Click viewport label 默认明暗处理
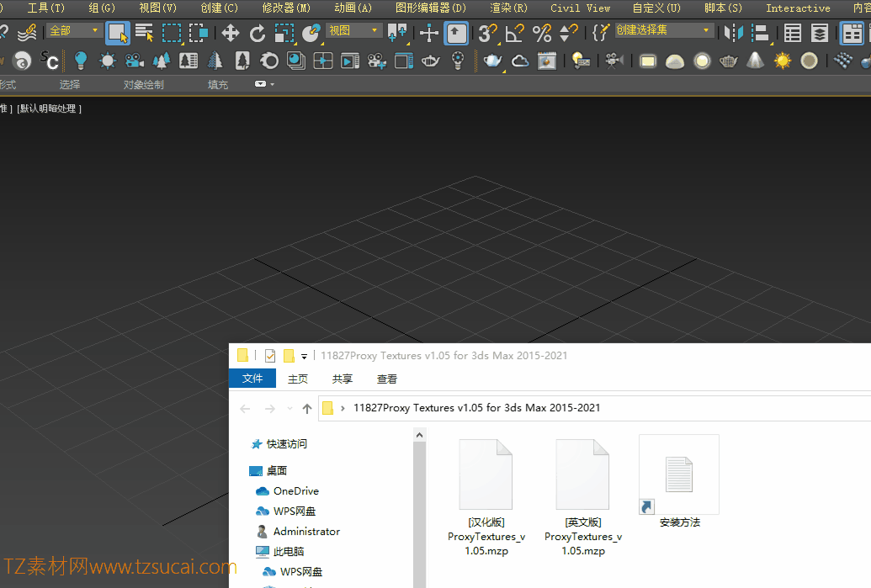Screen dimensions: 871x588 [50, 109]
